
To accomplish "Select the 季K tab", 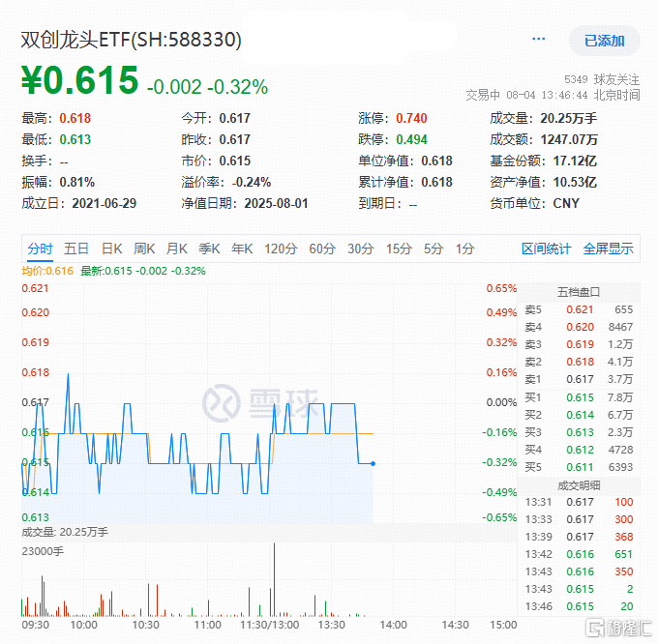I will coord(209,249).
